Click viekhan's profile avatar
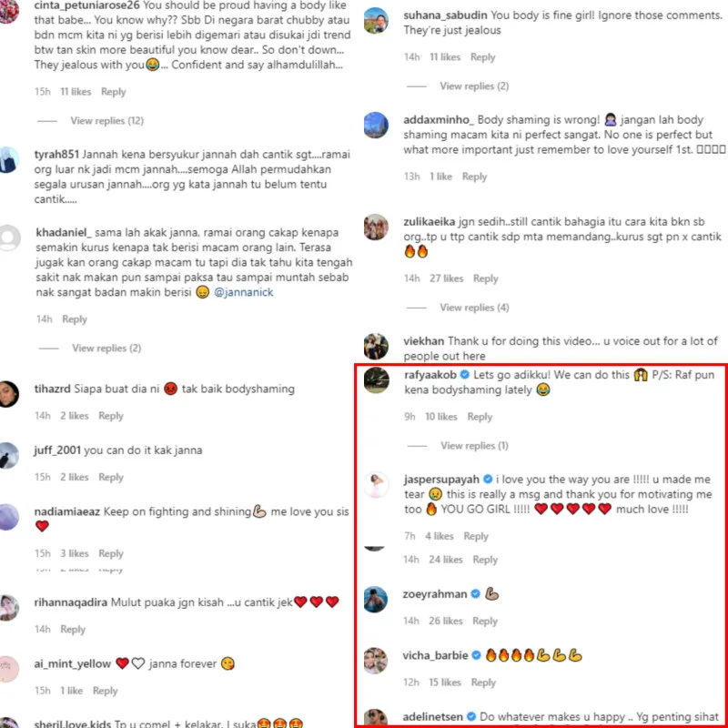 pos(376,347)
